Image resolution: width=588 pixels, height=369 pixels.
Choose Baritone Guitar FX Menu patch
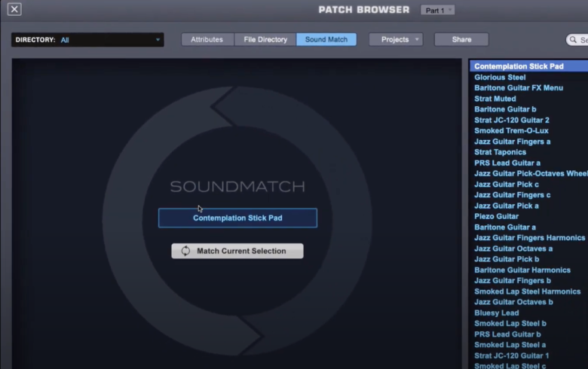[519, 87]
